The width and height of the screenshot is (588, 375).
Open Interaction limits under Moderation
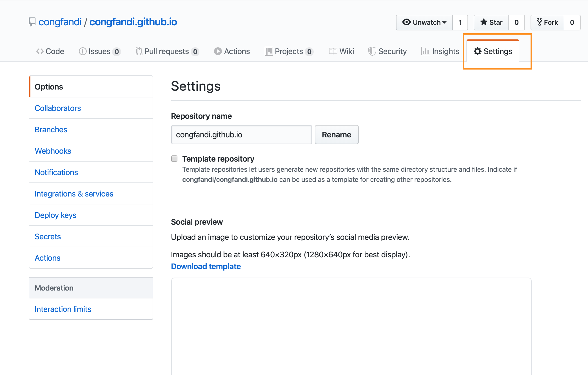(x=63, y=309)
